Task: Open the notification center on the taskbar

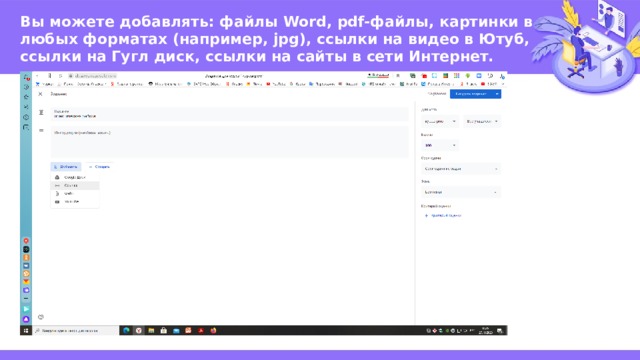Action: point(500,331)
